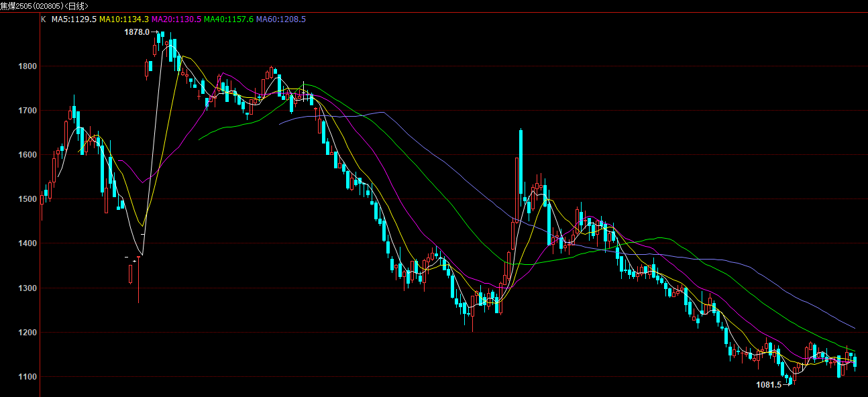Screen dimensions: 868x397
Task: Click the MA40:1157.6 indicator label
Action: [229, 19]
